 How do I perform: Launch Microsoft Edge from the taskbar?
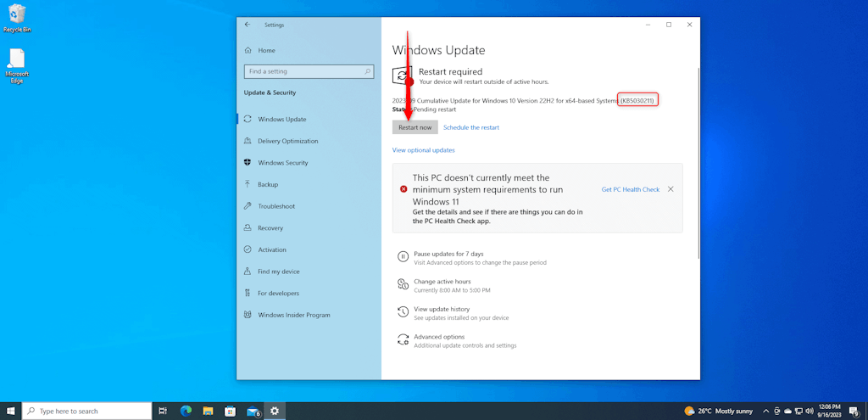coord(186,412)
